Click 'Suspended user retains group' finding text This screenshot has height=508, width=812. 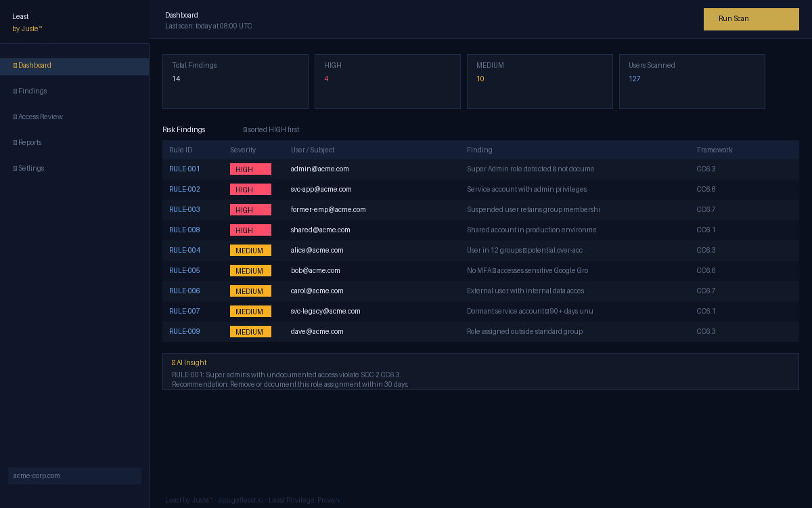pos(533,209)
